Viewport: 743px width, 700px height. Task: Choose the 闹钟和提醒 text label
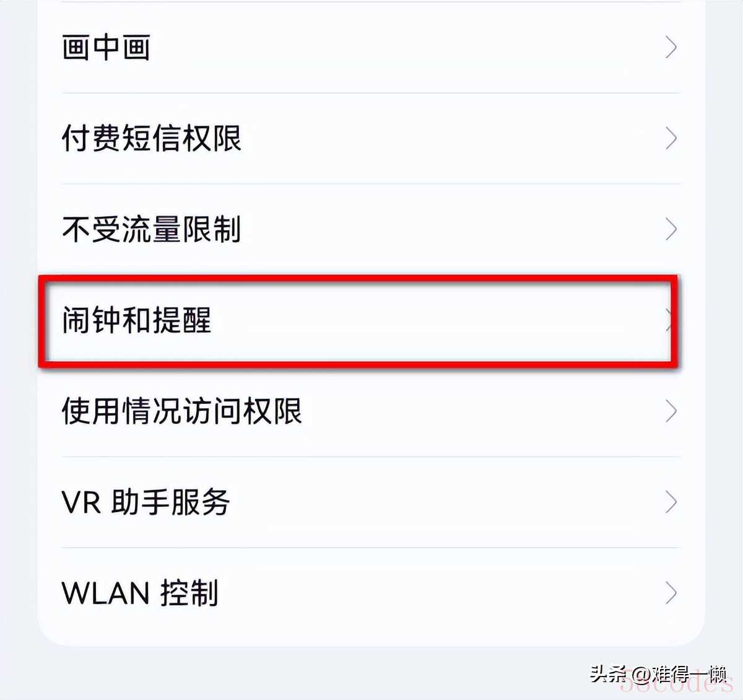(x=137, y=320)
